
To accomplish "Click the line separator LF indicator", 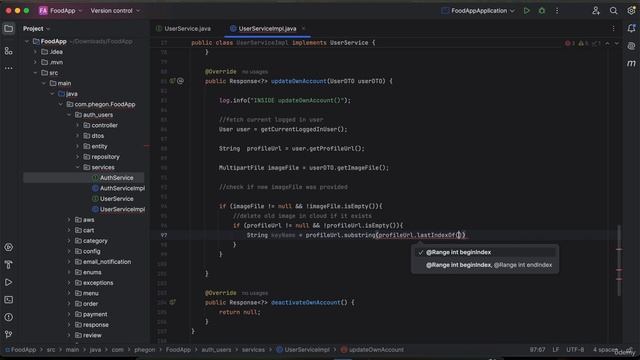I will [x=556, y=350].
